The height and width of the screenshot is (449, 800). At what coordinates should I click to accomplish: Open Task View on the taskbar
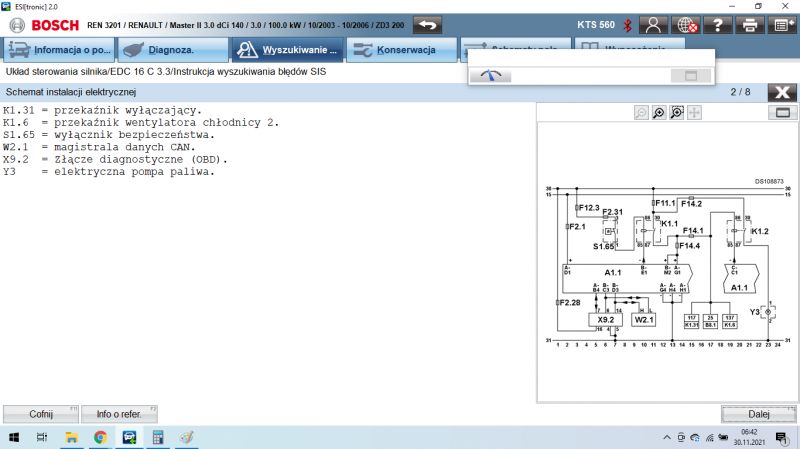coord(42,437)
